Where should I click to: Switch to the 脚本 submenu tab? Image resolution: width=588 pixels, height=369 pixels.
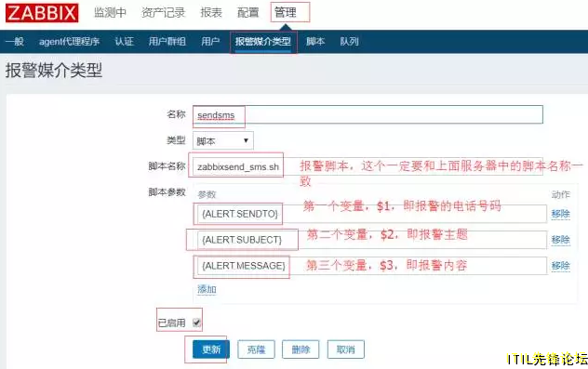point(315,41)
